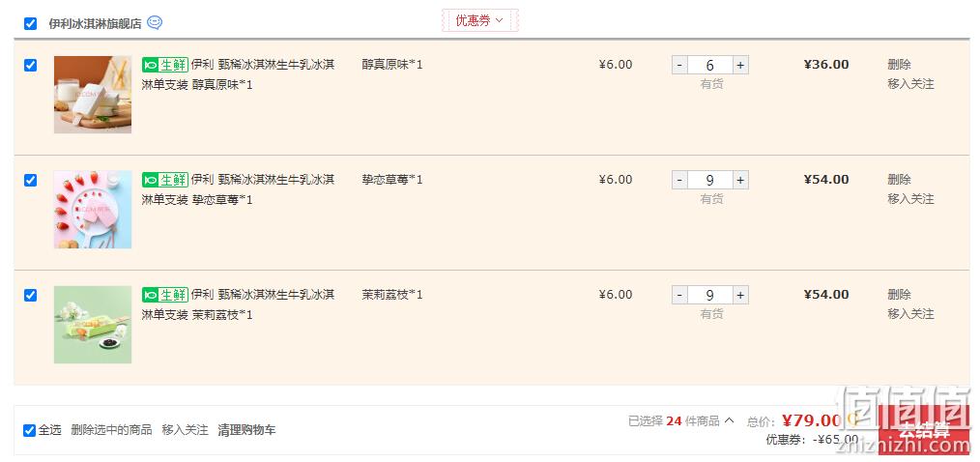Uncheck the 挚恋草莓 item checkbox
Screen dimensions: 980x462
pyautogui.click(x=30, y=180)
